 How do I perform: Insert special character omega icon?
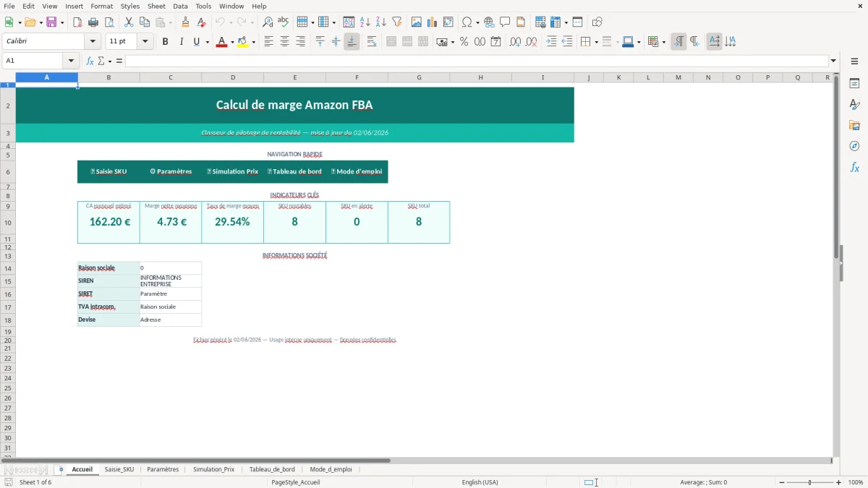[467, 22]
